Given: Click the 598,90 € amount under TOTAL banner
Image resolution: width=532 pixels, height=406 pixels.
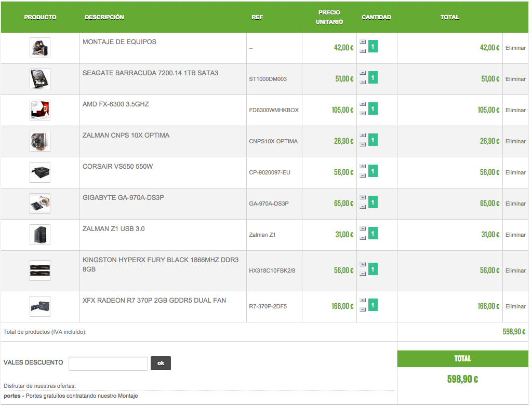Looking at the screenshot, I should point(462,379).
